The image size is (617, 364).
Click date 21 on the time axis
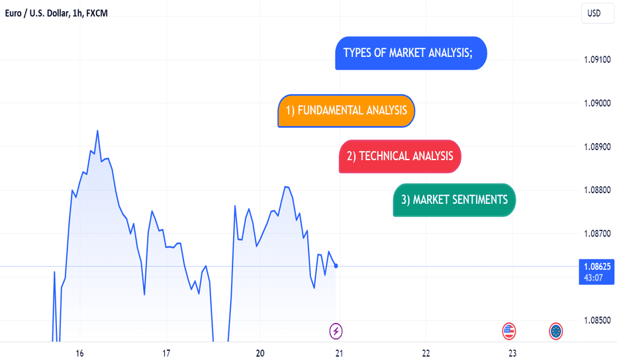pos(339,353)
